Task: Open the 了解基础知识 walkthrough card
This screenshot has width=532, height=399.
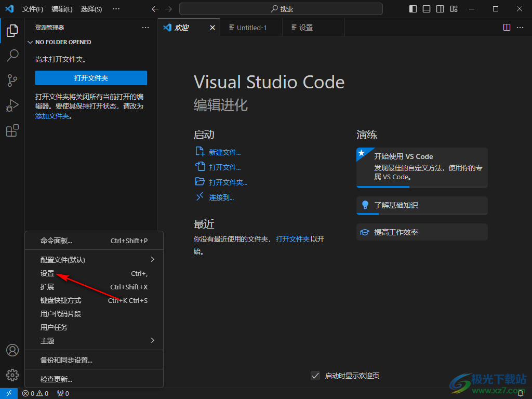Action: pos(422,206)
